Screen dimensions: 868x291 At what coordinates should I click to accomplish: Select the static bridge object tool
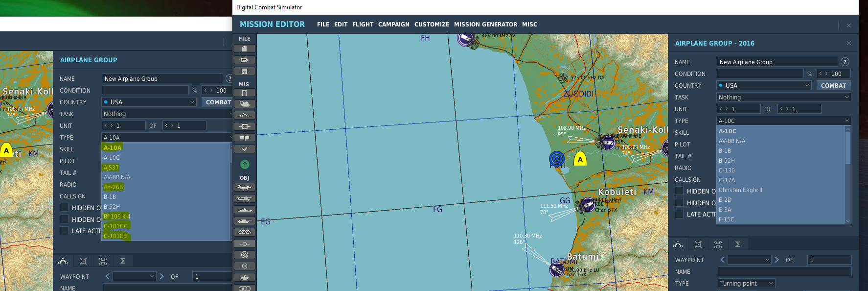[x=244, y=232]
